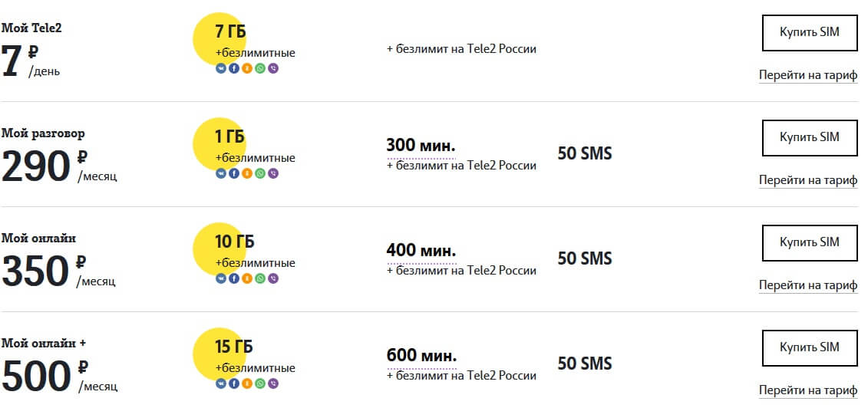
Task: Click Odnoklassniki icon in Мой Tele2 row
Action: [247, 68]
